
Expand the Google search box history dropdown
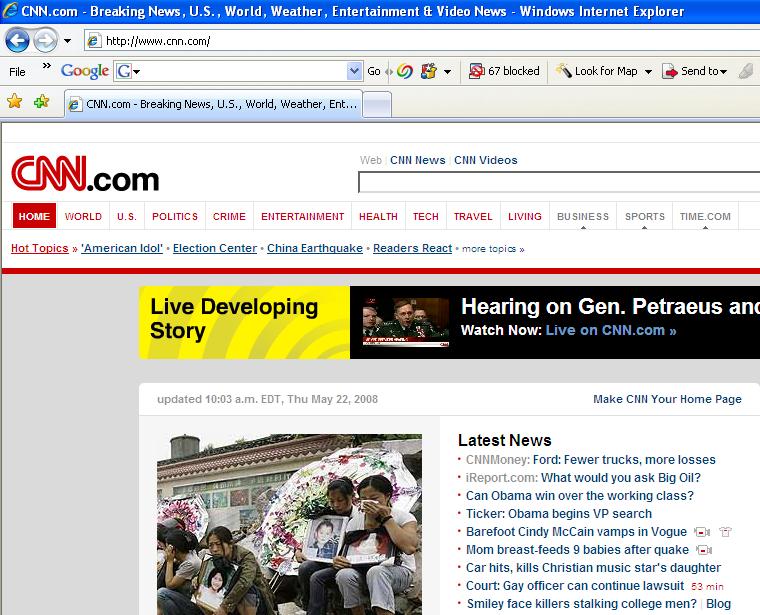coord(354,71)
